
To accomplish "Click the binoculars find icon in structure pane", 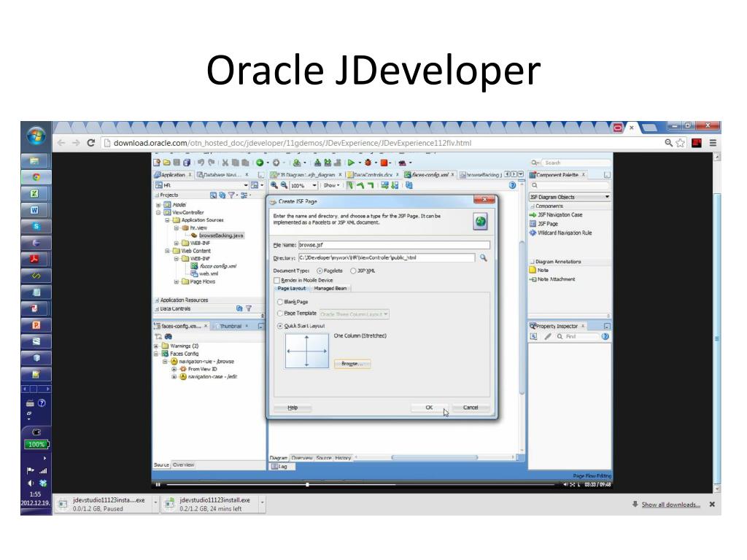I will [169, 337].
